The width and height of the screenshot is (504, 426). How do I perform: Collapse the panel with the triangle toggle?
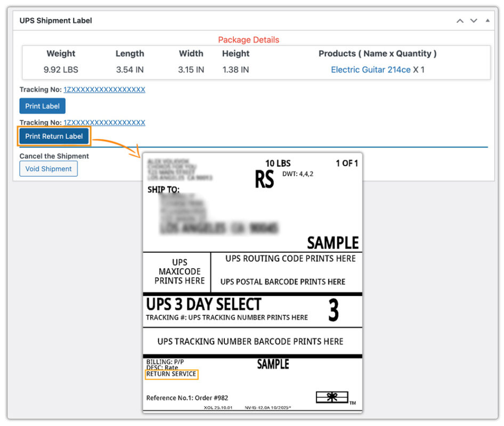click(x=487, y=20)
